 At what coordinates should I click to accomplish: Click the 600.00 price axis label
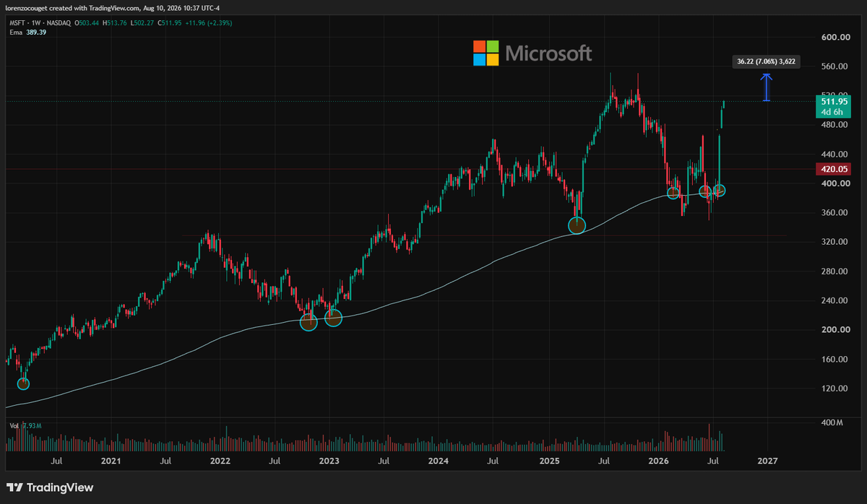click(835, 38)
